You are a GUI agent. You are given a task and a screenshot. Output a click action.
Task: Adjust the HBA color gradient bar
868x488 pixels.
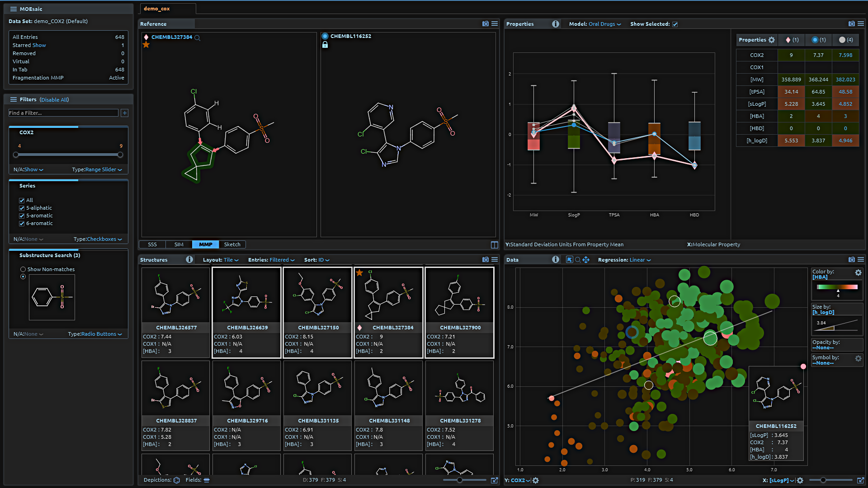[x=837, y=287]
